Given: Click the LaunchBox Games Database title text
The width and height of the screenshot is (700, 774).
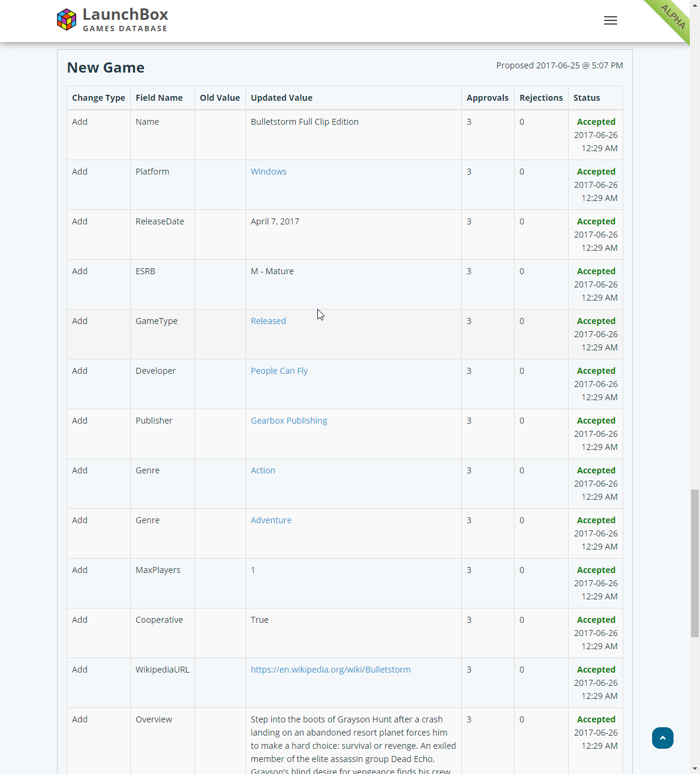Looking at the screenshot, I should pyautogui.click(x=125, y=20).
